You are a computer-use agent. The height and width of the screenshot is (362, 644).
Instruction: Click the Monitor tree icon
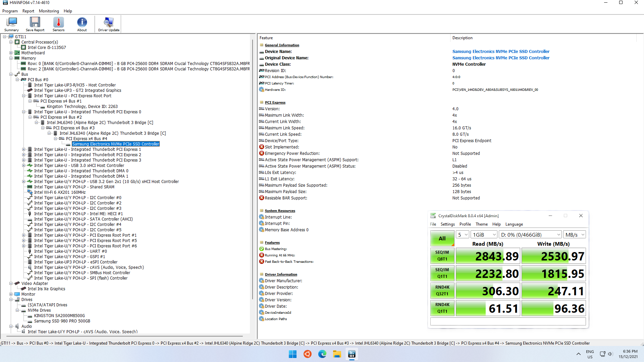17,294
